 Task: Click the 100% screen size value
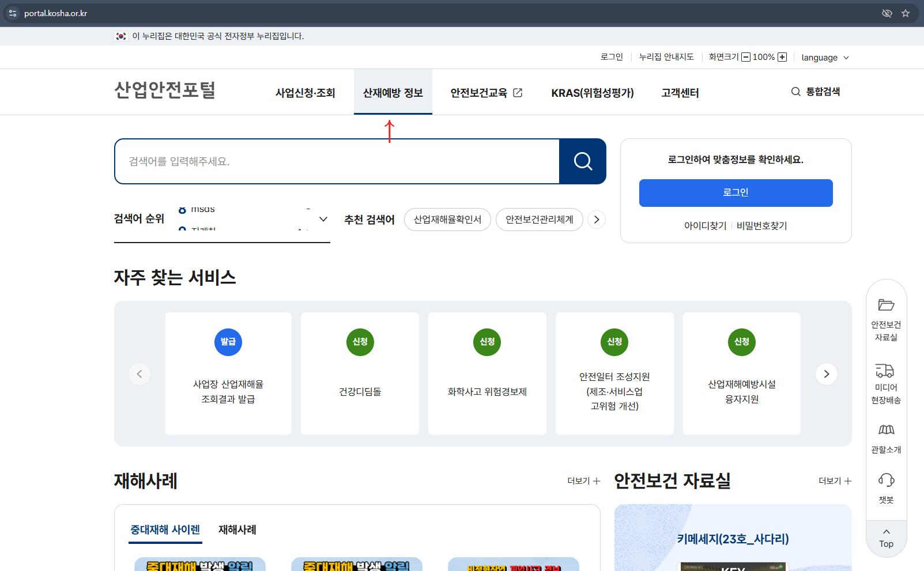(x=764, y=57)
